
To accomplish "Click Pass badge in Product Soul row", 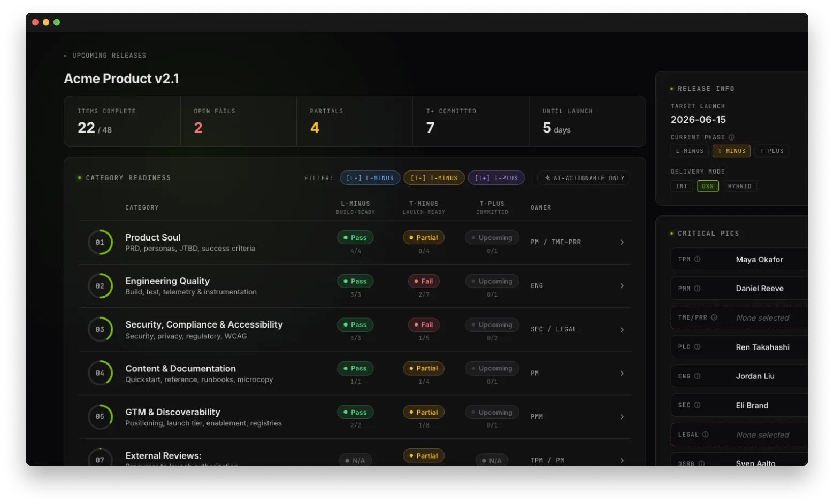I will tap(355, 238).
